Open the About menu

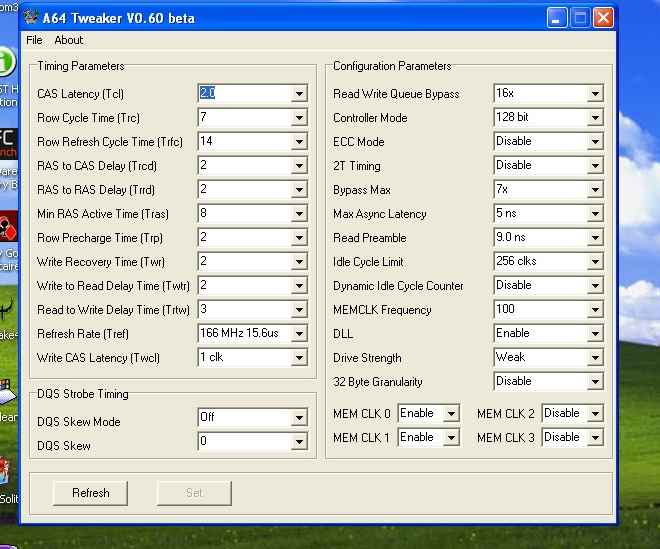[69, 40]
